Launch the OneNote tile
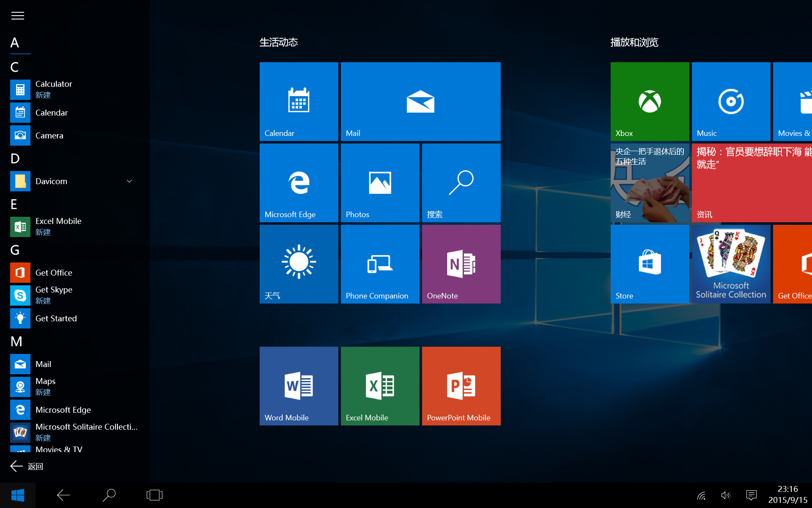Viewport: 812px width, 508px height. pos(461,264)
